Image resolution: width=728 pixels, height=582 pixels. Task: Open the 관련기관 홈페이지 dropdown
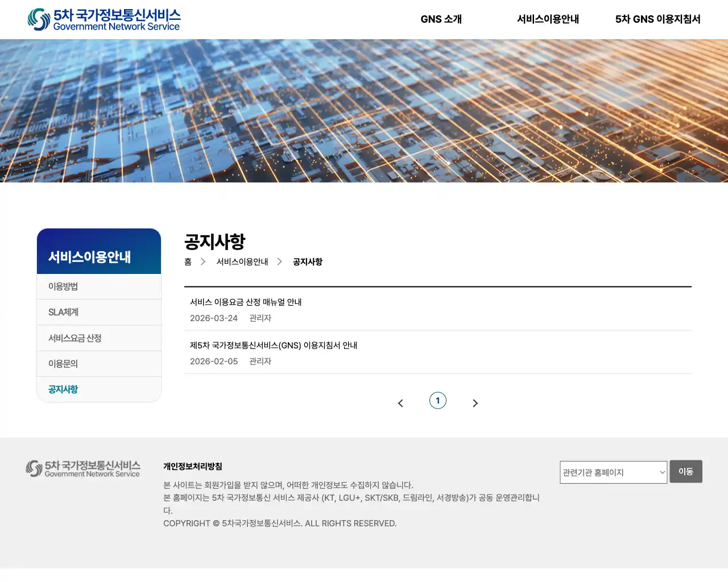pyautogui.click(x=613, y=472)
